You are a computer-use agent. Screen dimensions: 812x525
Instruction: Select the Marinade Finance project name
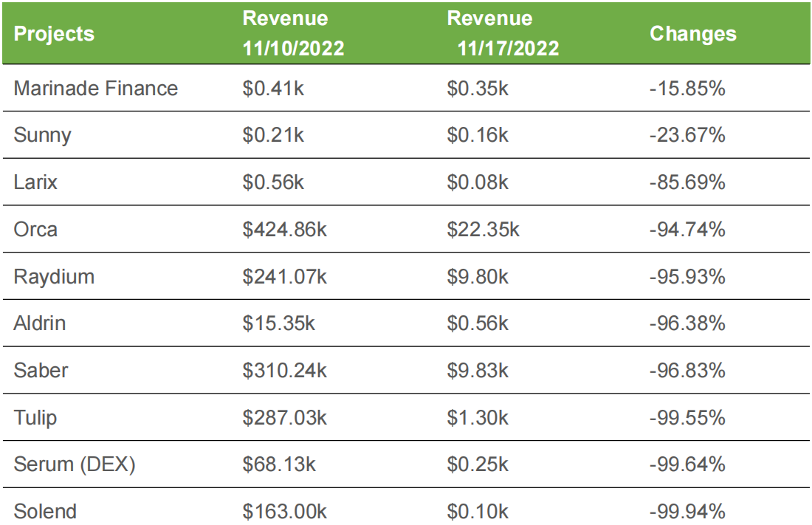pos(96,88)
